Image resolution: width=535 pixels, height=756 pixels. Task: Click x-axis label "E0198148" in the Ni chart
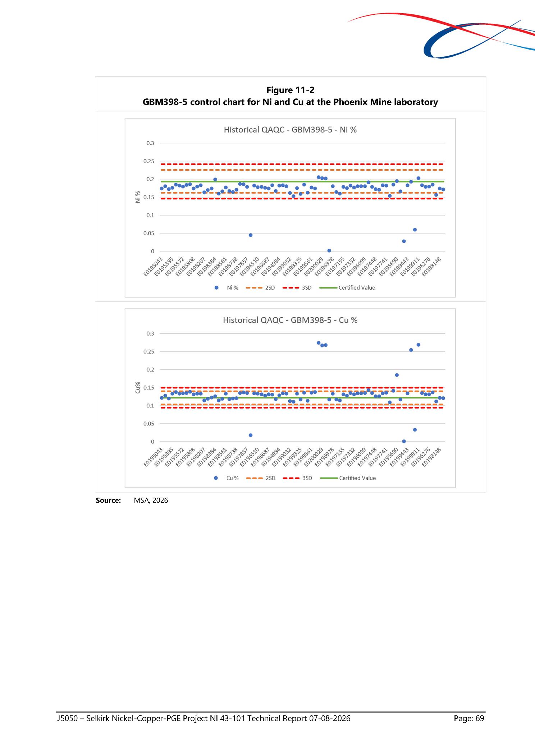431,266
